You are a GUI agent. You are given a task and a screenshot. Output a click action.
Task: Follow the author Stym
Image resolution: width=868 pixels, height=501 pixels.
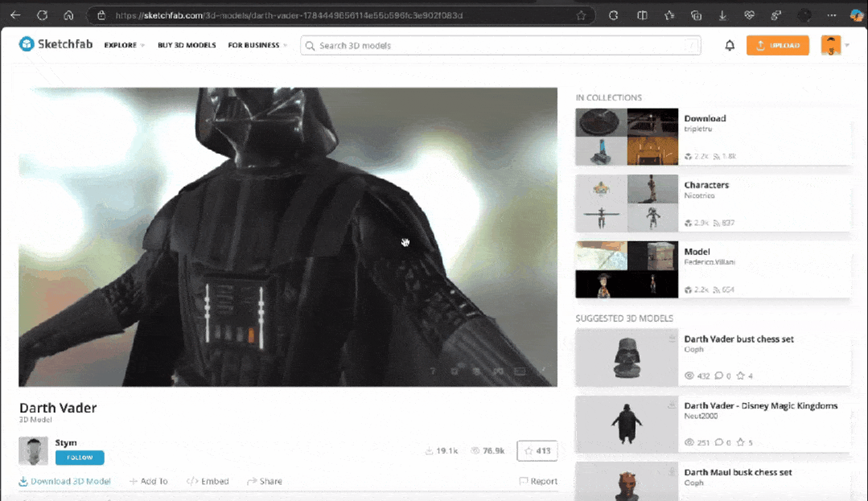[x=80, y=458]
